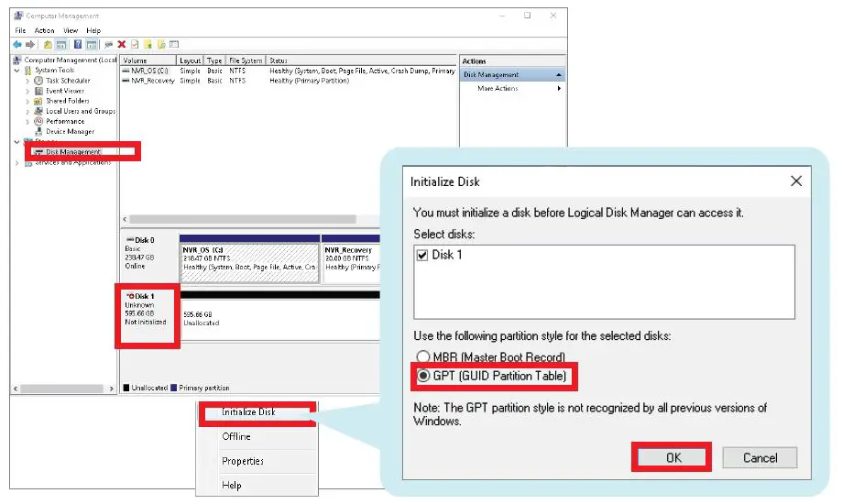Image resolution: width=842 pixels, height=504 pixels.
Task: Close the Initialize Disk dialog
Action: (796, 181)
